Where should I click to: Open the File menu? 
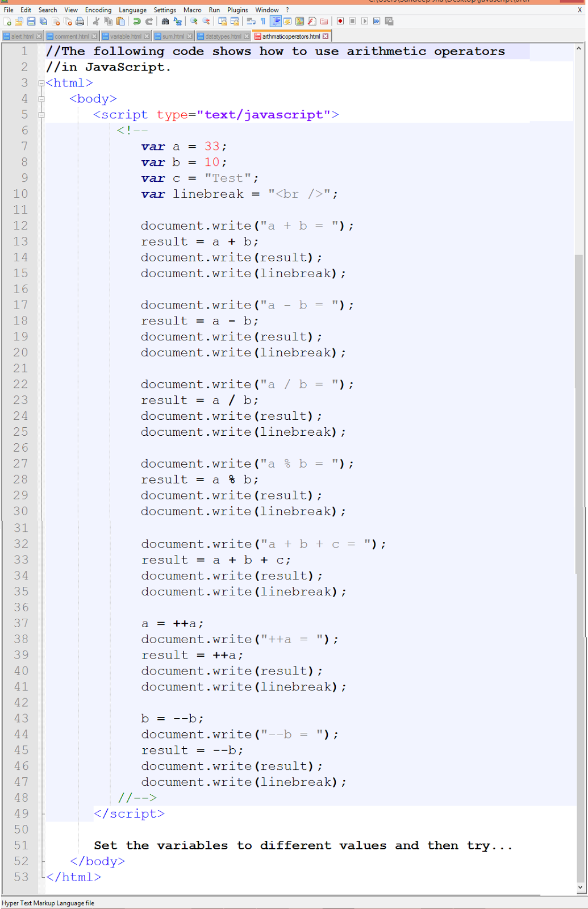point(9,10)
